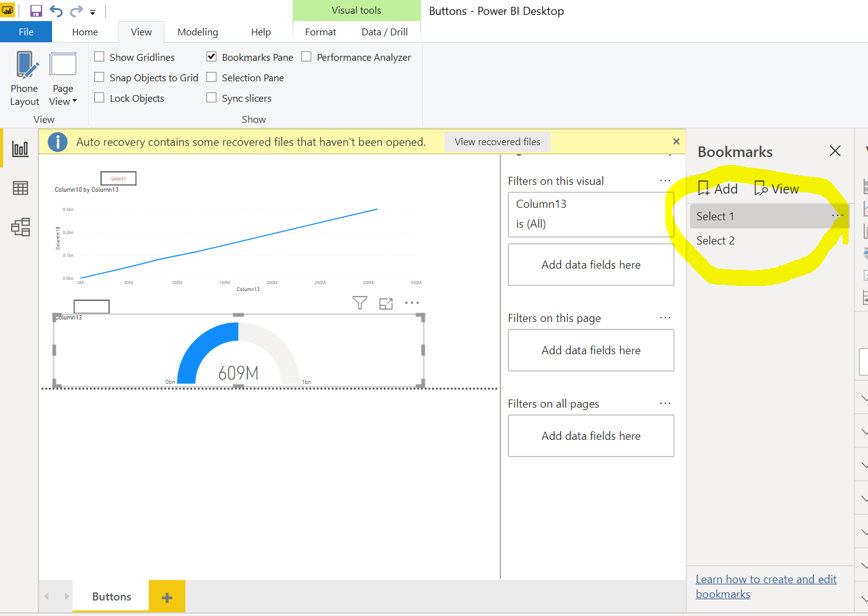Open Learn how to create bookmarks link
The height and width of the screenshot is (616, 868).
[766, 586]
